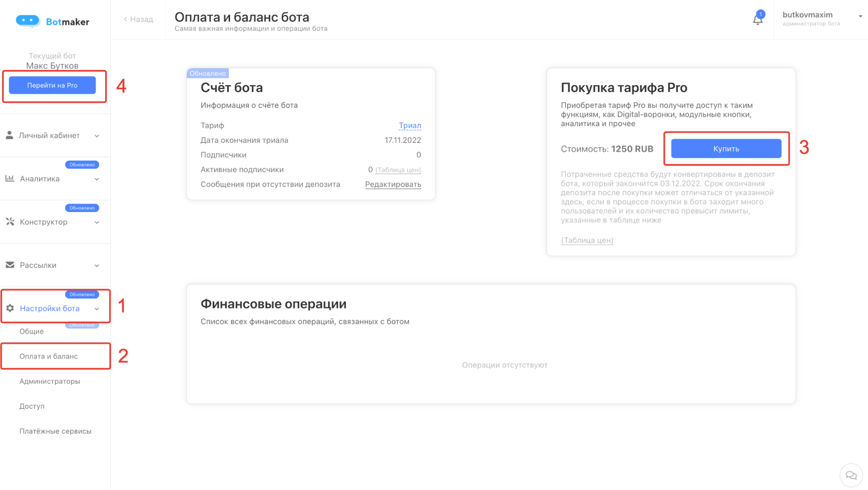Select the Общие submenu item
The image size is (868, 490).
(x=31, y=331)
